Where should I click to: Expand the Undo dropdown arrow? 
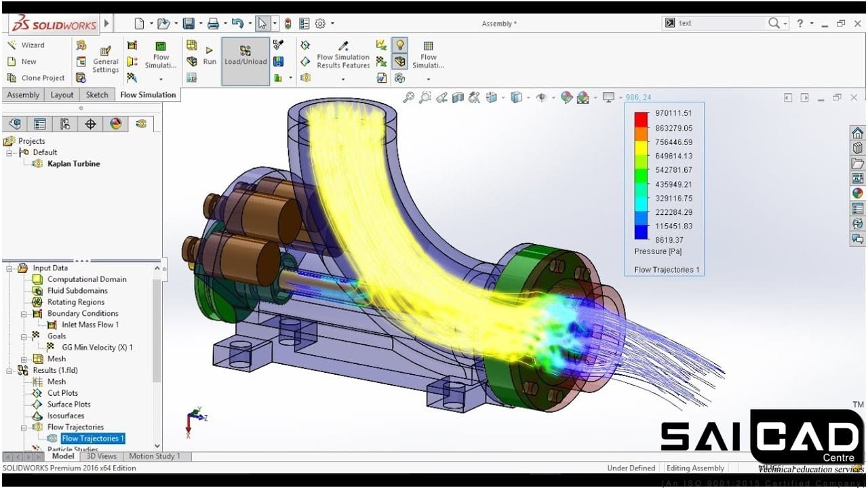point(248,24)
